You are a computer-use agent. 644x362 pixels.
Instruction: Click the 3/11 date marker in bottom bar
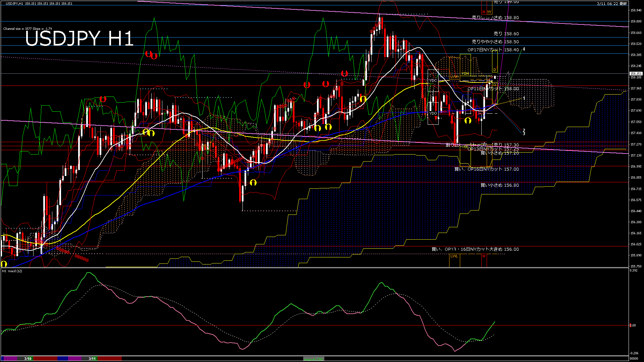(x=92, y=359)
